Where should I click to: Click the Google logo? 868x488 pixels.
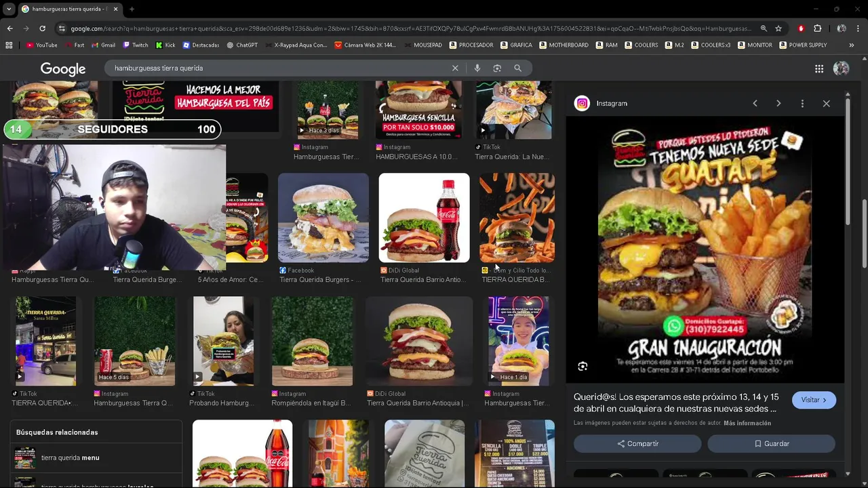click(x=63, y=69)
